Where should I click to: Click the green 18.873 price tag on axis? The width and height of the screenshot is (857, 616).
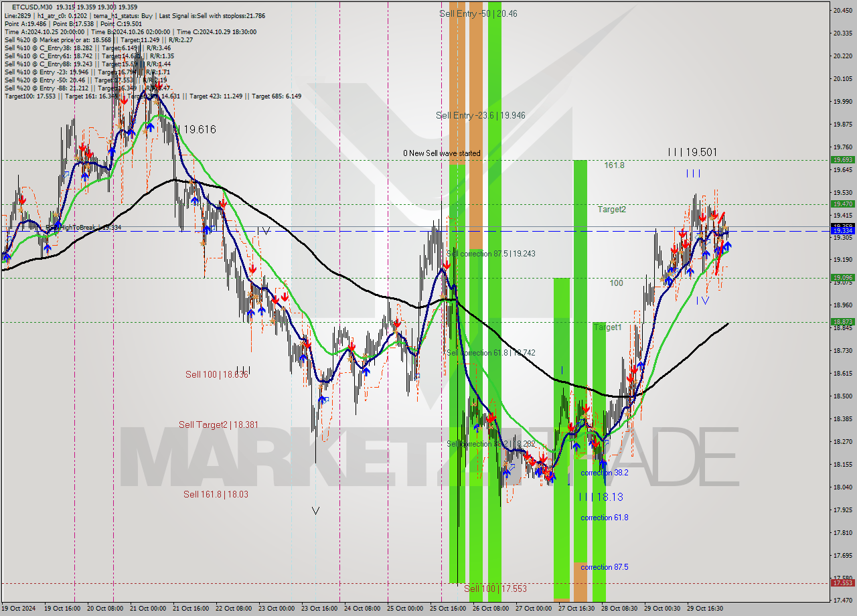(x=842, y=321)
